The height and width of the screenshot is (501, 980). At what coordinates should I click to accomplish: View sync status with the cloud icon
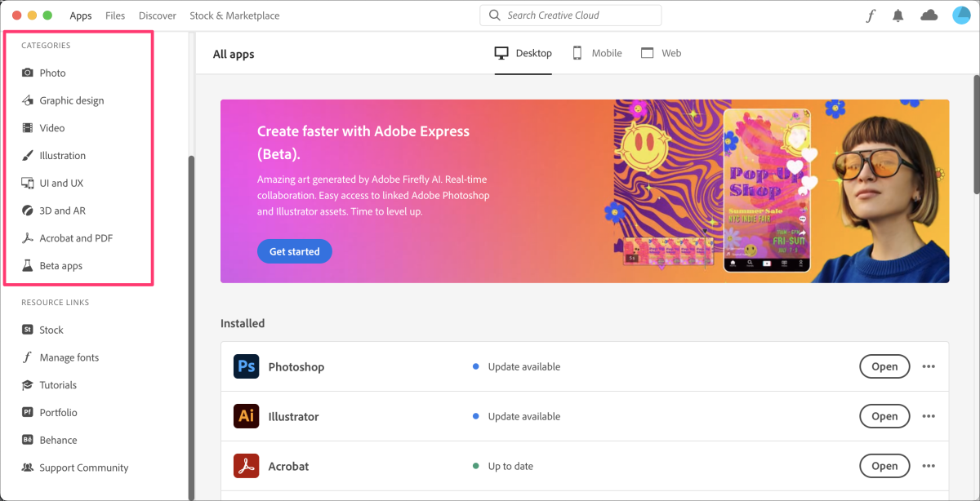tap(929, 15)
